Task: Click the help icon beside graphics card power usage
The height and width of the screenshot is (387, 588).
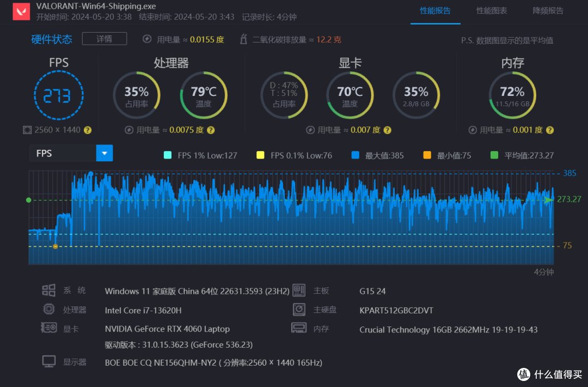Action: click(x=387, y=130)
